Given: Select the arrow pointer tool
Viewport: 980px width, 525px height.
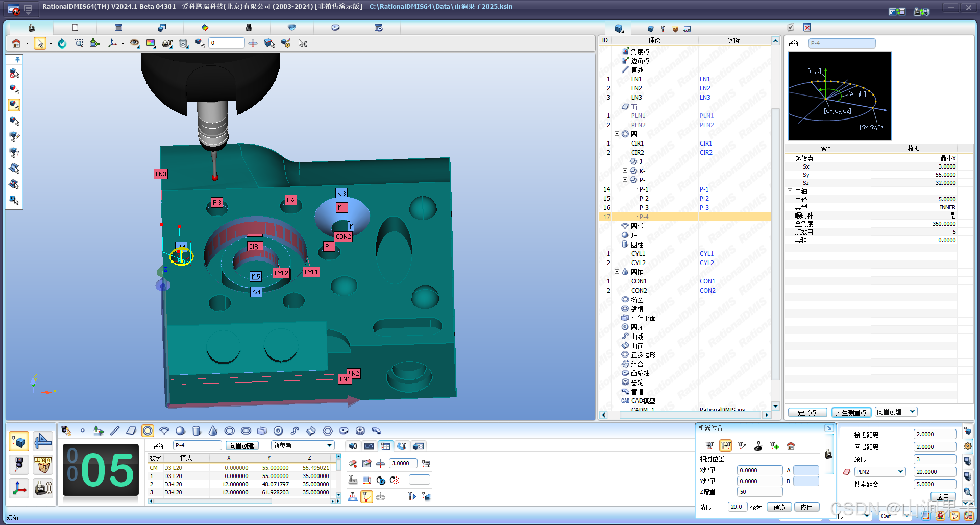Looking at the screenshot, I should 40,43.
